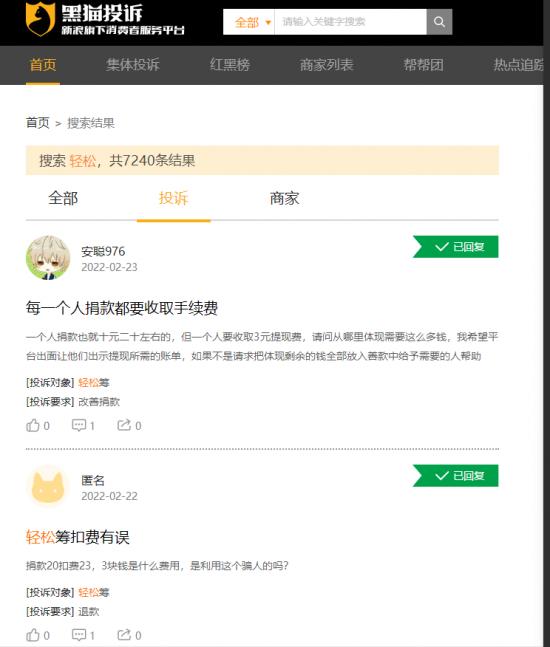This screenshot has height=647, width=550.
Task: Open 红黑榜 in the navigation bar
Action: tap(230, 65)
